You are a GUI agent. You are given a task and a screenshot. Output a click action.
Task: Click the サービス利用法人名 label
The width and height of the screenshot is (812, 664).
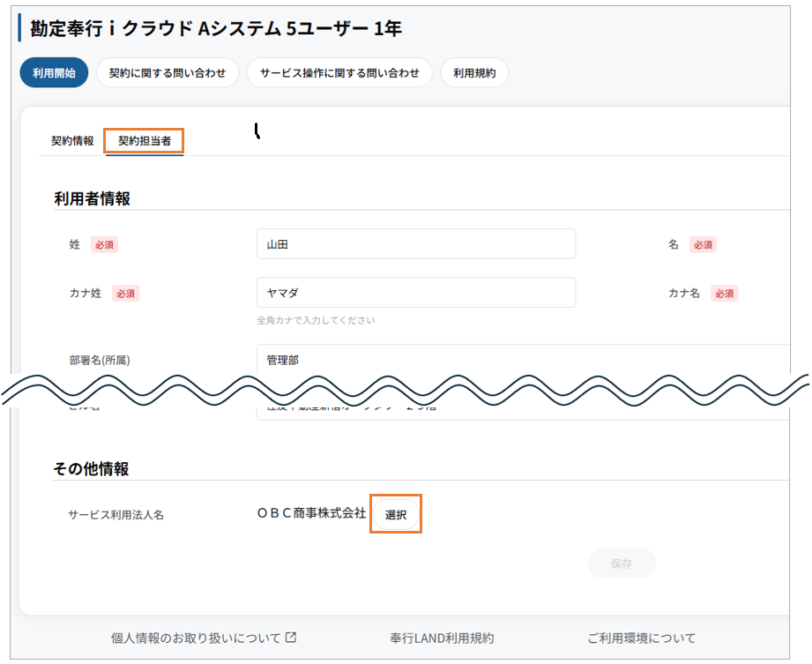115,515
